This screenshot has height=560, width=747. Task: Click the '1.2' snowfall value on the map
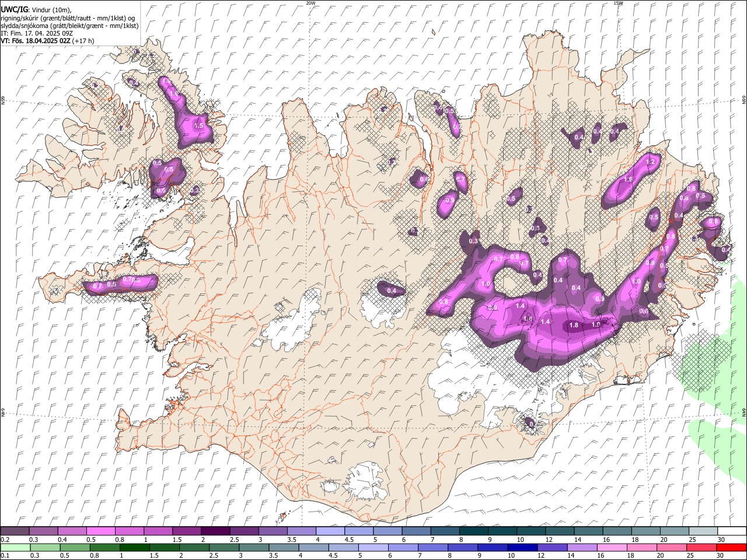(x=651, y=162)
